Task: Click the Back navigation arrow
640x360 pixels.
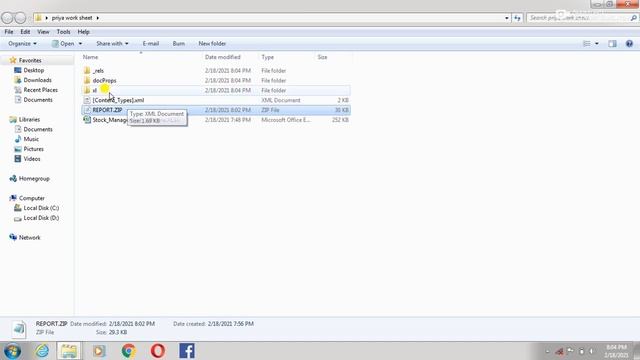Action: point(7,18)
